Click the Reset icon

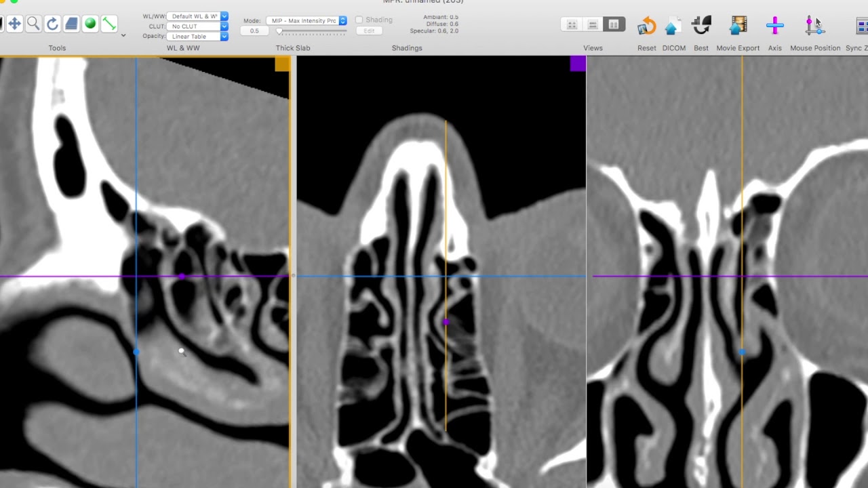click(x=647, y=26)
